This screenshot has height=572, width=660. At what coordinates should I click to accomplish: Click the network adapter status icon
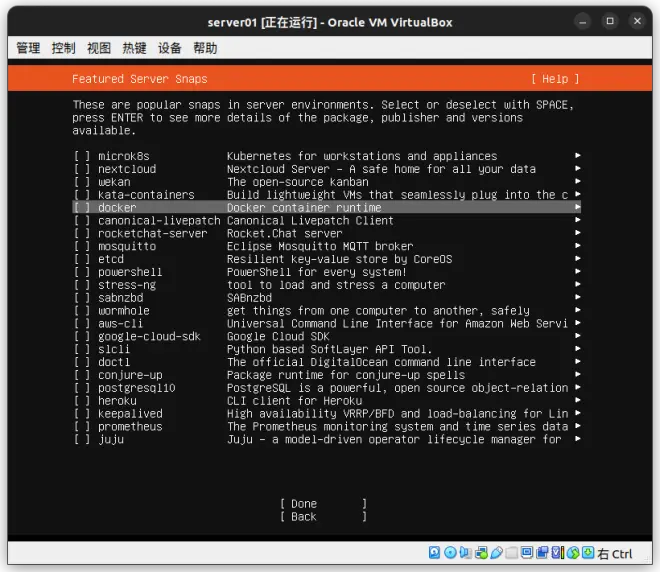pyautogui.click(x=481, y=553)
